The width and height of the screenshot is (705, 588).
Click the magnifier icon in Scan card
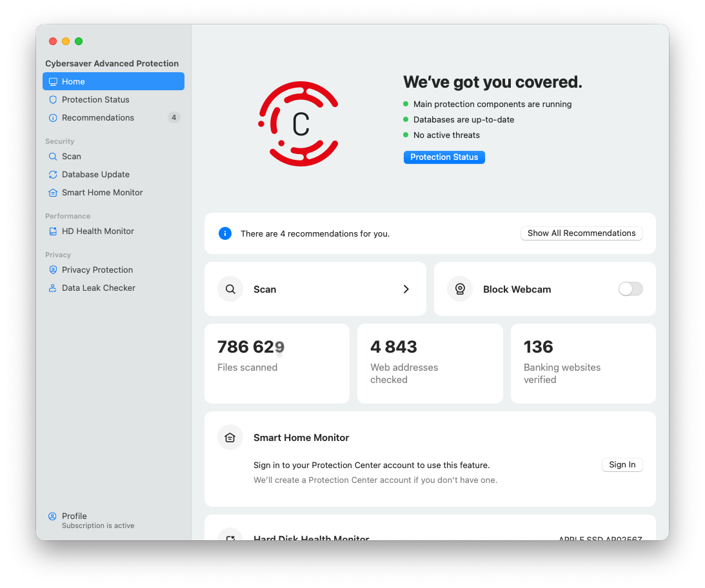(230, 289)
